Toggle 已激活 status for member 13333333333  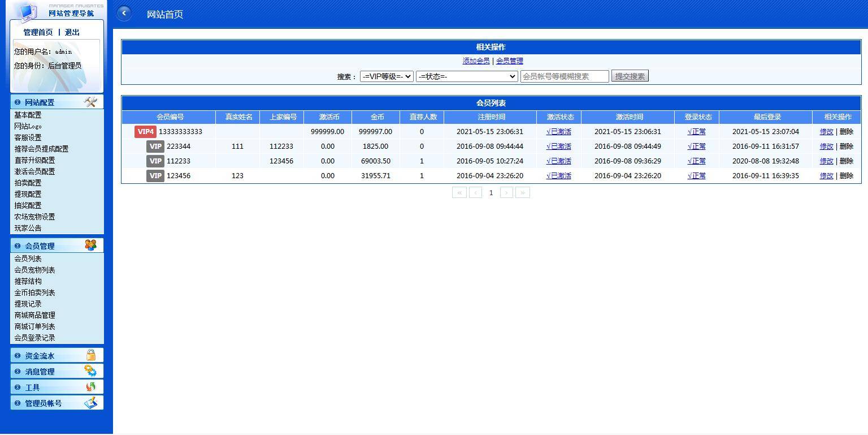coord(558,132)
